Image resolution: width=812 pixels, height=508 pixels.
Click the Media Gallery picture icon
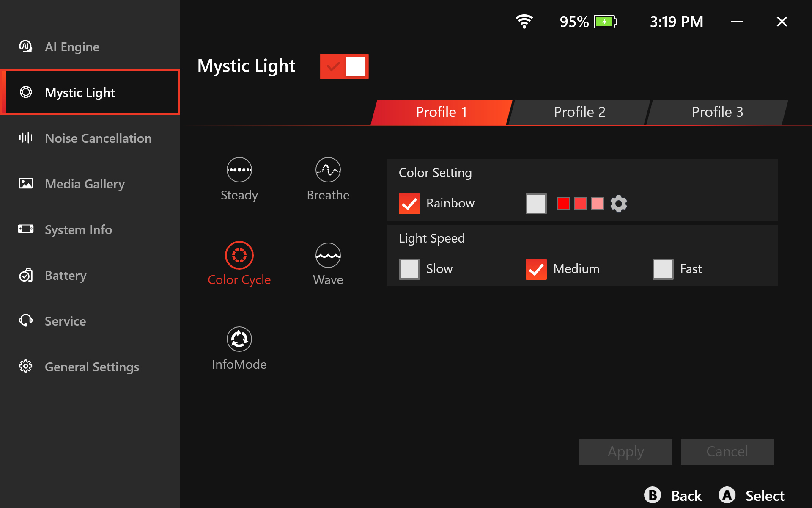pos(26,184)
